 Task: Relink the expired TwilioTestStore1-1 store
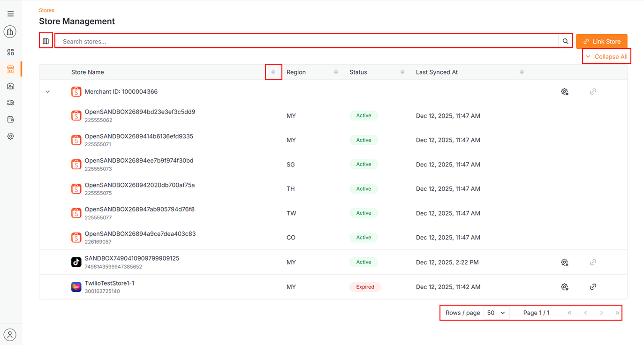[593, 287]
